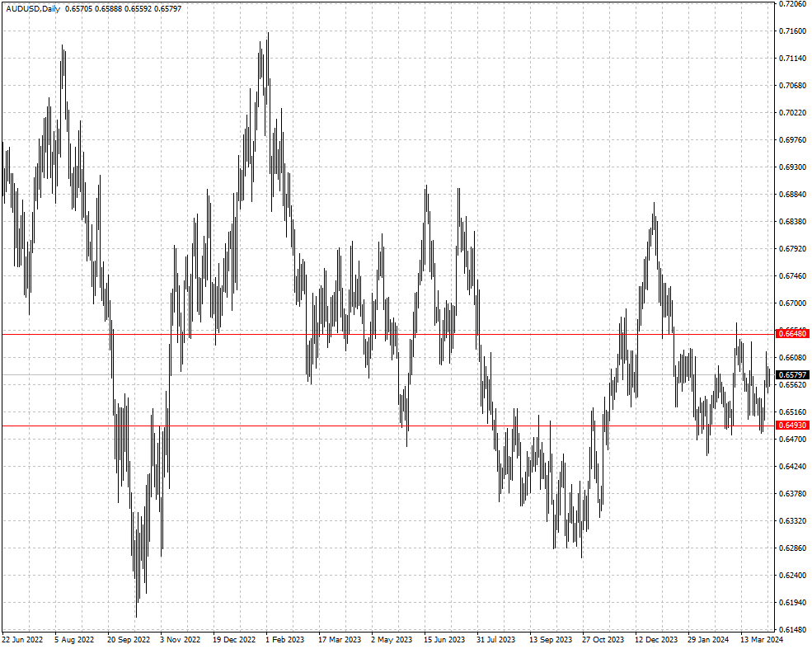Click the 0.64240 price axis label

(x=793, y=466)
